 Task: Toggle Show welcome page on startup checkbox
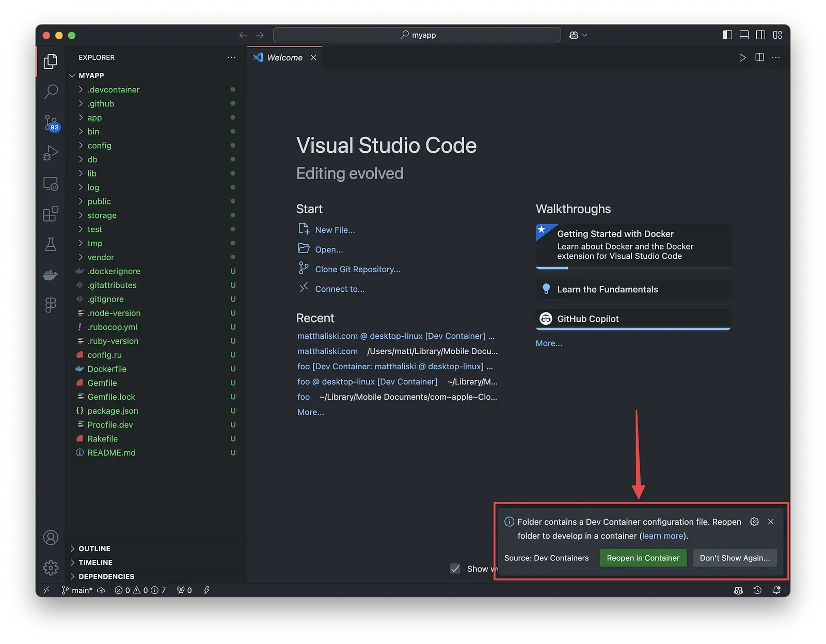455,569
